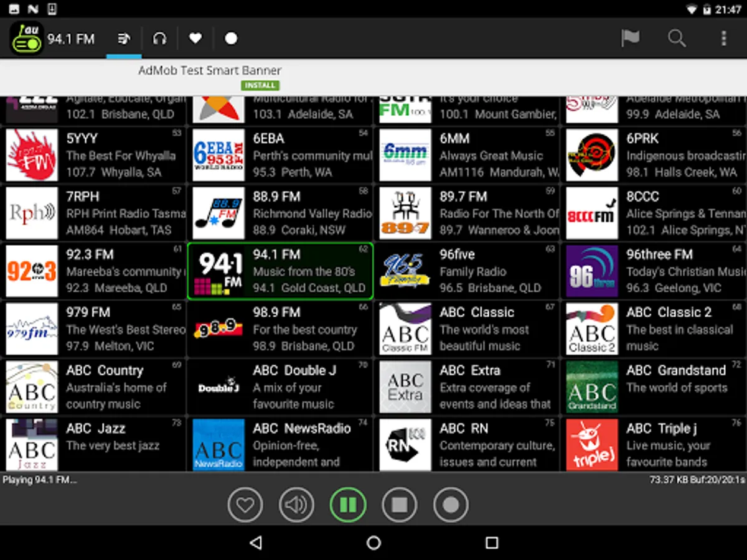This screenshot has width=747, height=560.
Task: Install the AdMob test banner app
Action: tap(260, 85)
